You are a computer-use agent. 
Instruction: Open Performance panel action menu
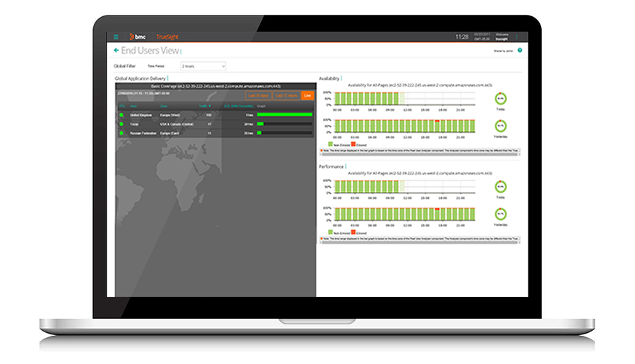[346, 166]
